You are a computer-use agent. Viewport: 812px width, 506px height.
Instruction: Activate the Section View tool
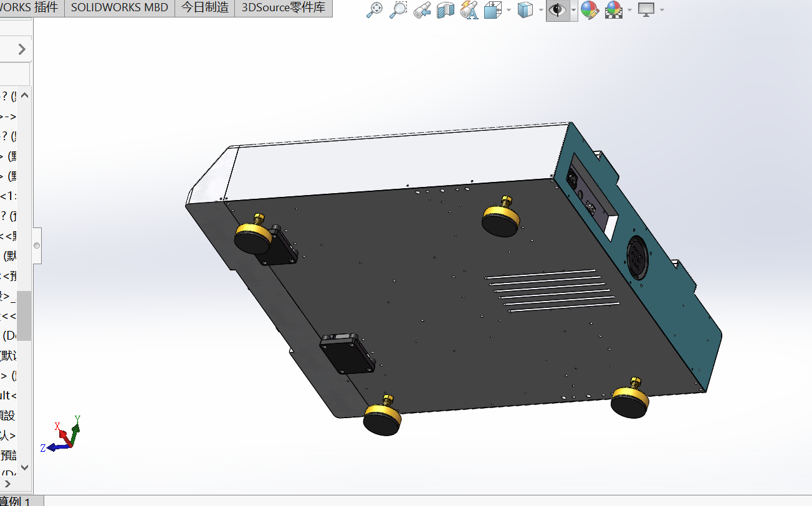(x=446, y=10)
